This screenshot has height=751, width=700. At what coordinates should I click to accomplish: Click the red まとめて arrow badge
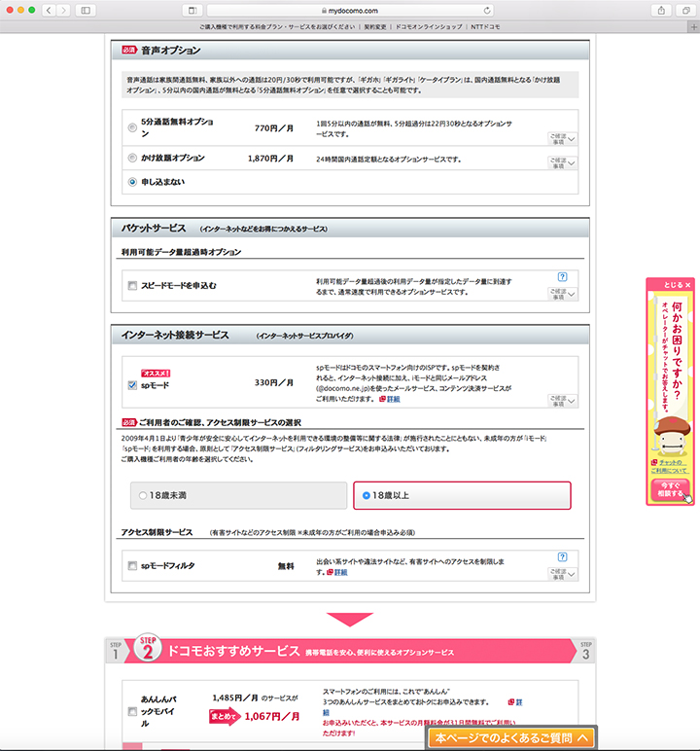click(x=225, y=717)
